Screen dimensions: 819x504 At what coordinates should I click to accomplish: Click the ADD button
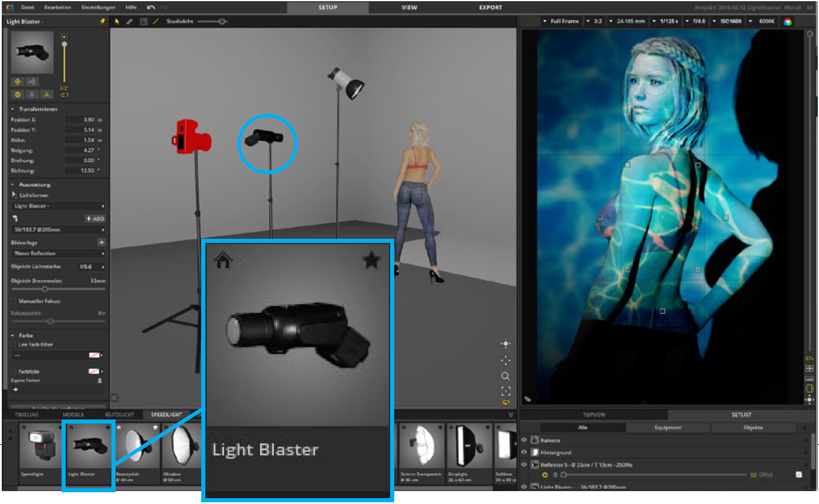95,219
